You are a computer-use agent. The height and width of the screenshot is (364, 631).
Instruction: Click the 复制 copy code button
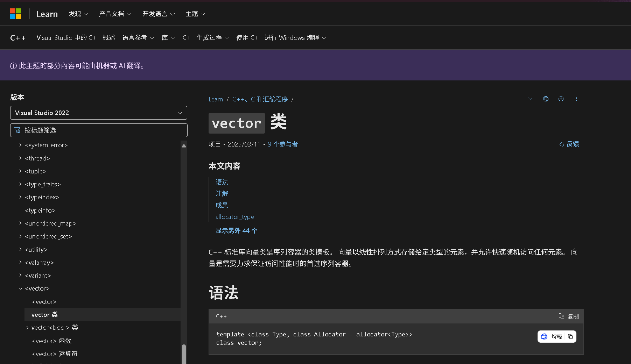point(569,316)
